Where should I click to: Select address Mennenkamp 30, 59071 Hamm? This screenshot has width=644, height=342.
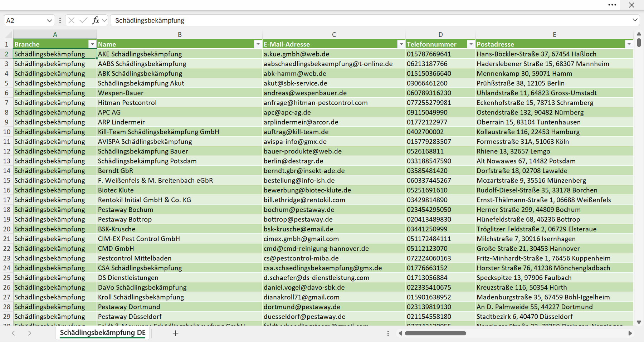(554, 73)
